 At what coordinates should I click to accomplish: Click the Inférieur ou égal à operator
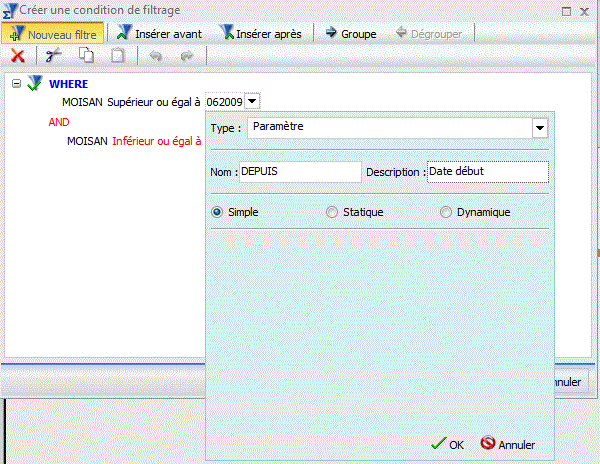point(157,141)
